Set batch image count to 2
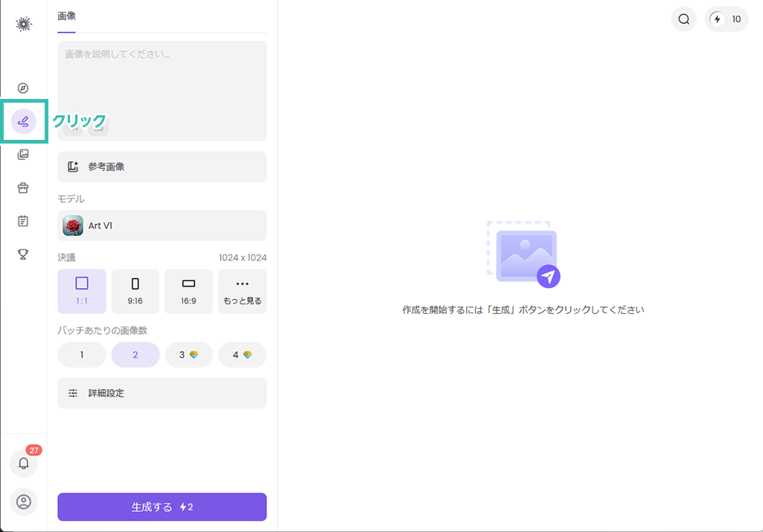The image size is (763, 532). pos(135,354)
